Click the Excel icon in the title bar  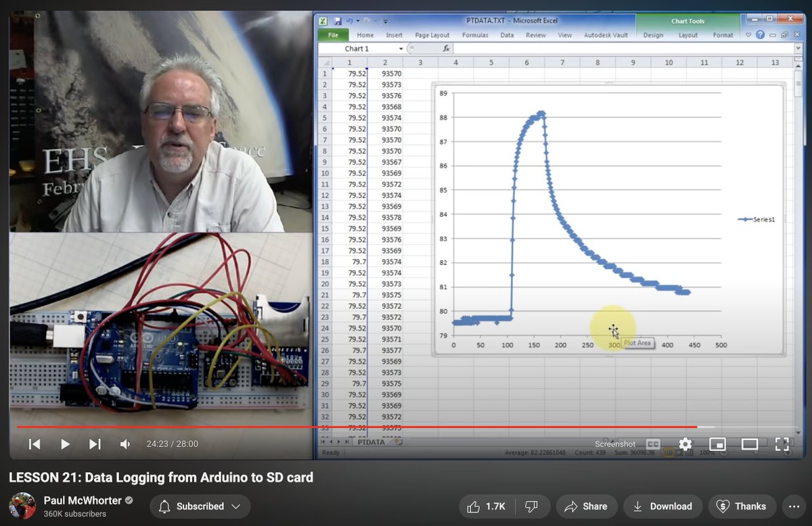point(324,22)
